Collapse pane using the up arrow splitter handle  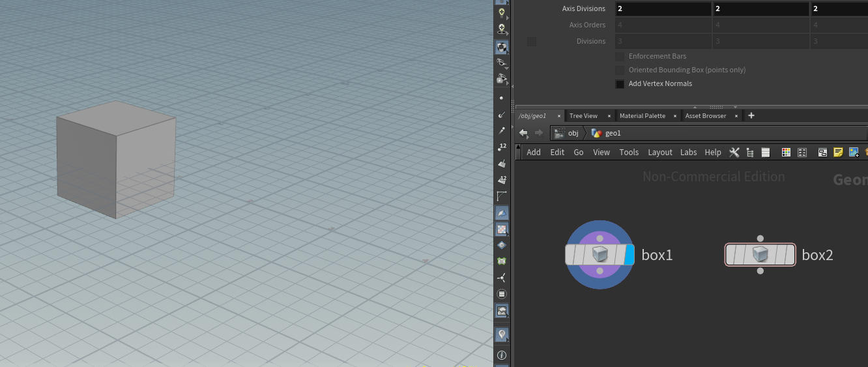coord(695,107)
